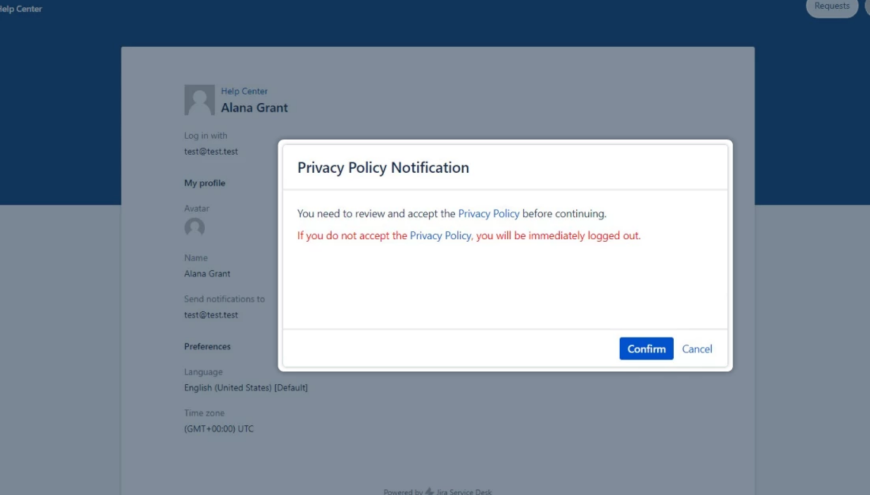The width and height of the screenshot is (870, 495).
Task: Click the small avatar under My profile
Action: pyautogui.click(x=195, y=228)
